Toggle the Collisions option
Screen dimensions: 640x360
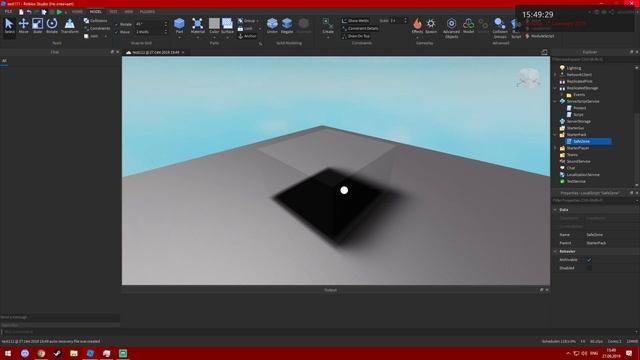96,20
